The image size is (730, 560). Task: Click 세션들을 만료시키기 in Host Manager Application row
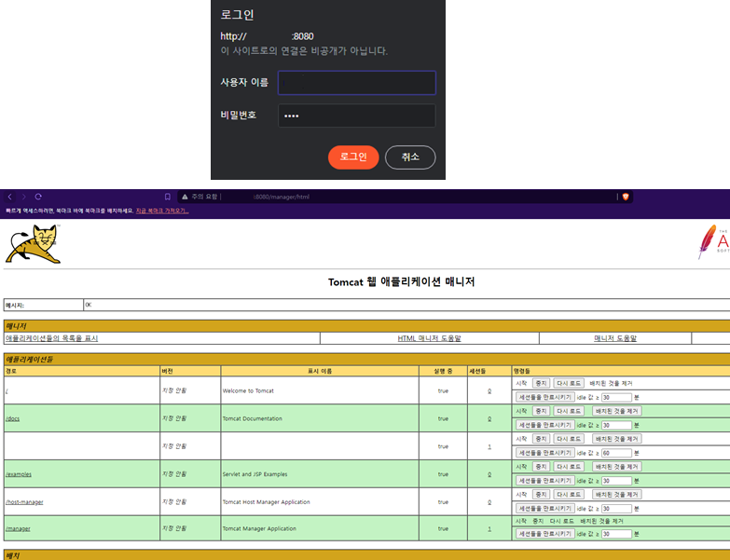544,509
